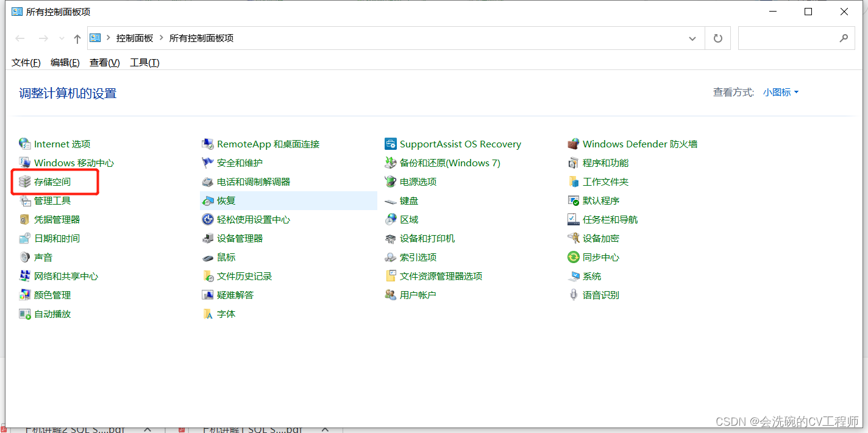Expand the 小图标 view mode dropdown
Image resolution: width=868 pixels, height=433 pixels.
pyautogui.click(x=781, y=93)
